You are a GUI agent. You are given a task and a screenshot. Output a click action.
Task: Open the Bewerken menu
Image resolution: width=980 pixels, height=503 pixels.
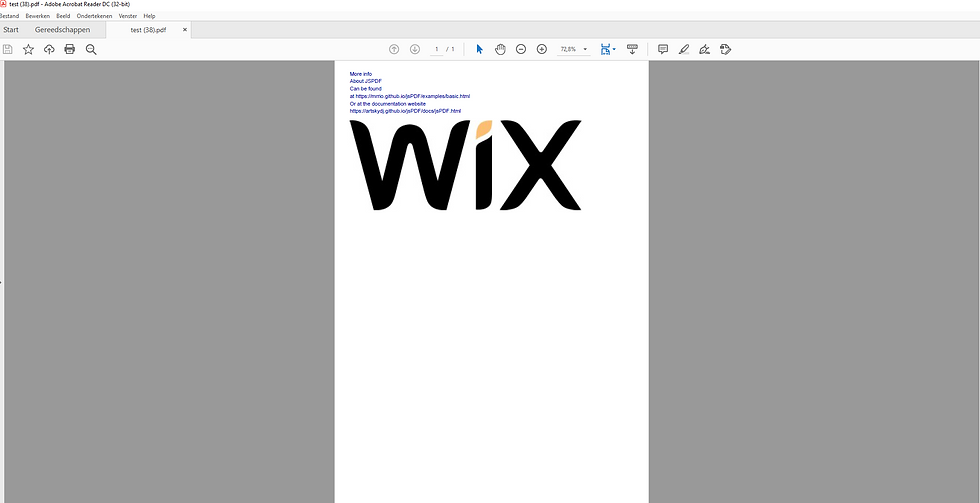click(38, 16)
